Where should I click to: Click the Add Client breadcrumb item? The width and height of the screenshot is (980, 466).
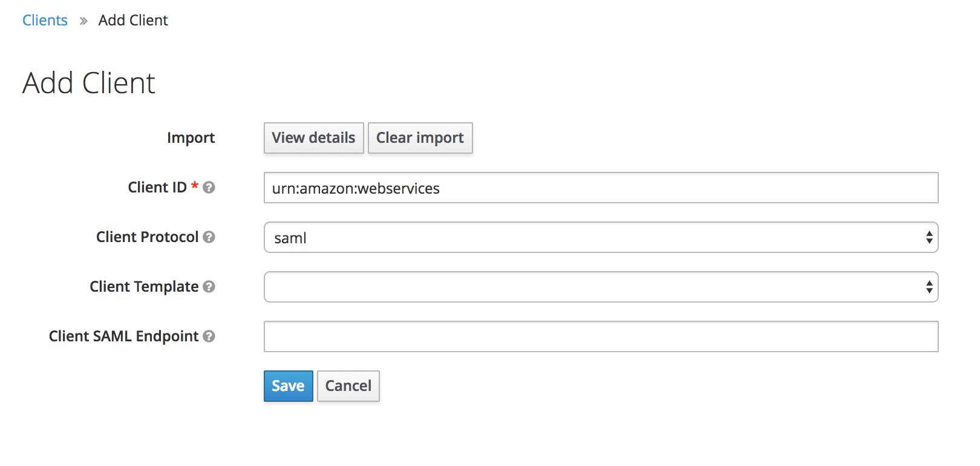click(x=133, y=21)
